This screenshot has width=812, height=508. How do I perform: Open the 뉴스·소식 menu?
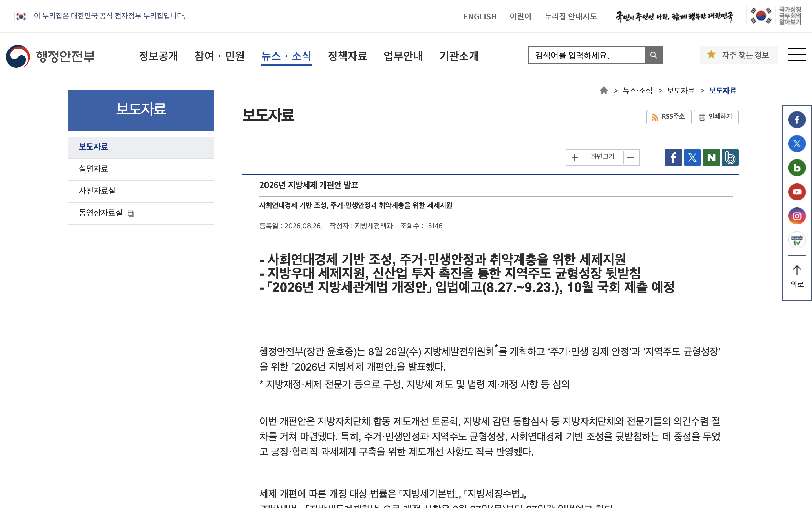286,56
